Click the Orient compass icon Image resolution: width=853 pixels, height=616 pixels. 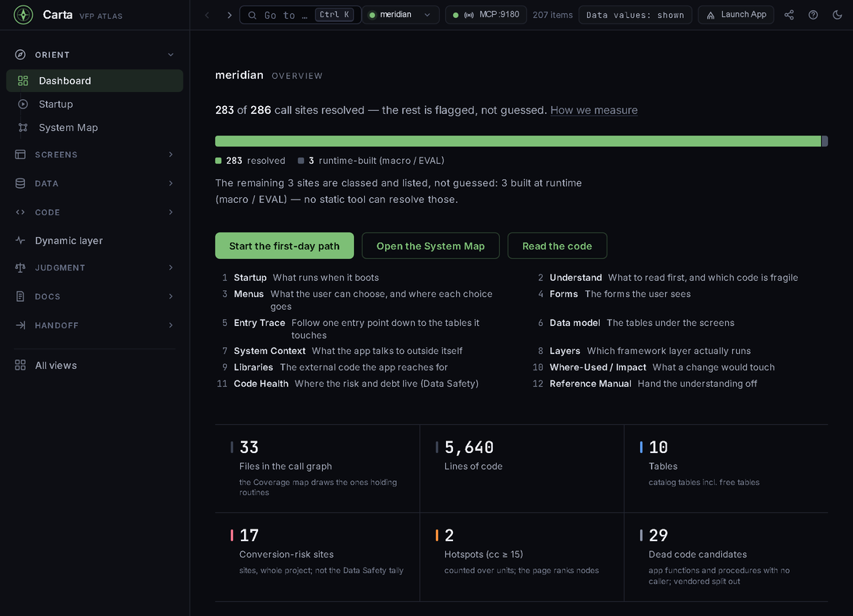[20, 55]
